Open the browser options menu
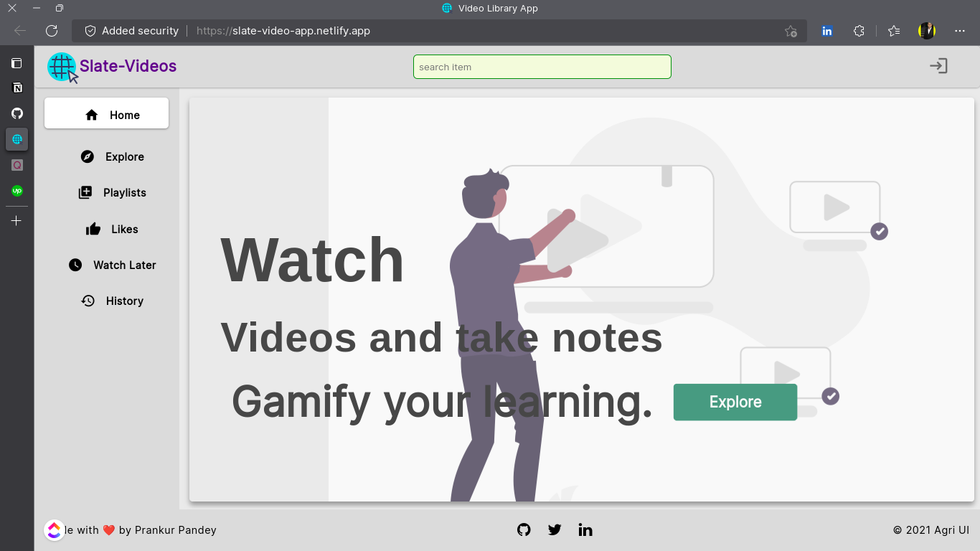This screenshot has width=980, height=551. click(959, 31)
